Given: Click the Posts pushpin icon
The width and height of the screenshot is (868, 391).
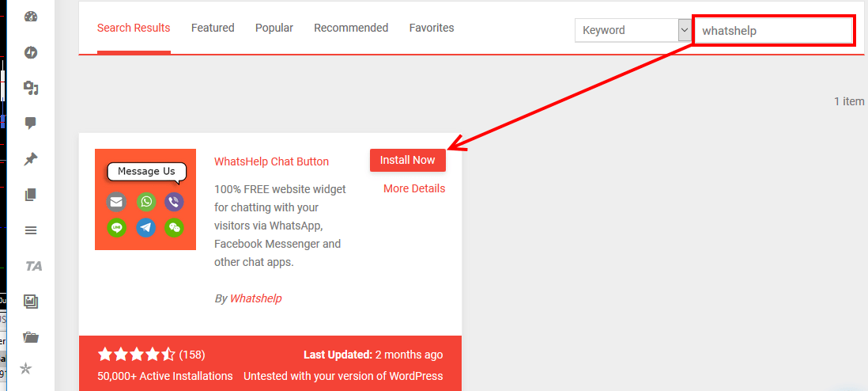Looking at the screenshot, I should pos(31,160).
